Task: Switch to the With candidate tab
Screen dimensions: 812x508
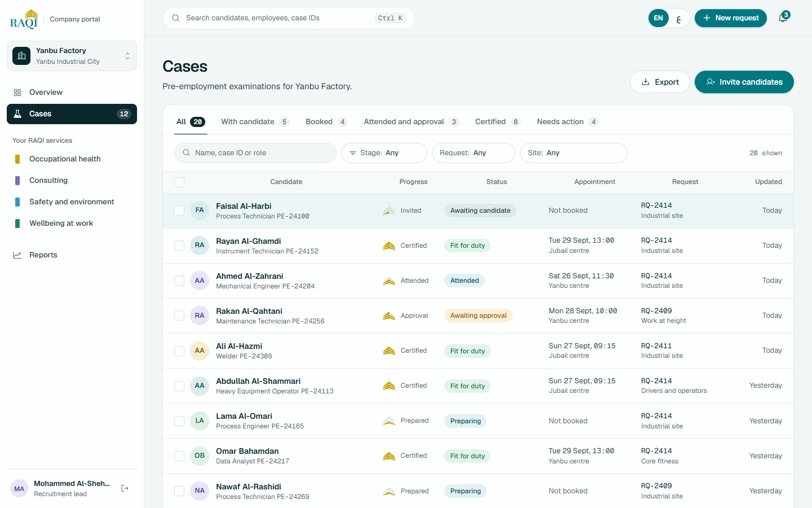Action: coord(255,122)
